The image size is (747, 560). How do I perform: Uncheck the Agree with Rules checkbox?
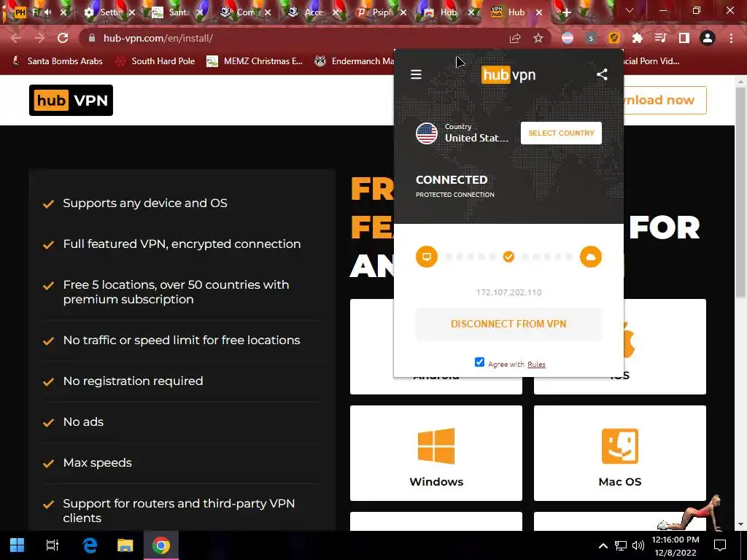click(x=479, y=362)
